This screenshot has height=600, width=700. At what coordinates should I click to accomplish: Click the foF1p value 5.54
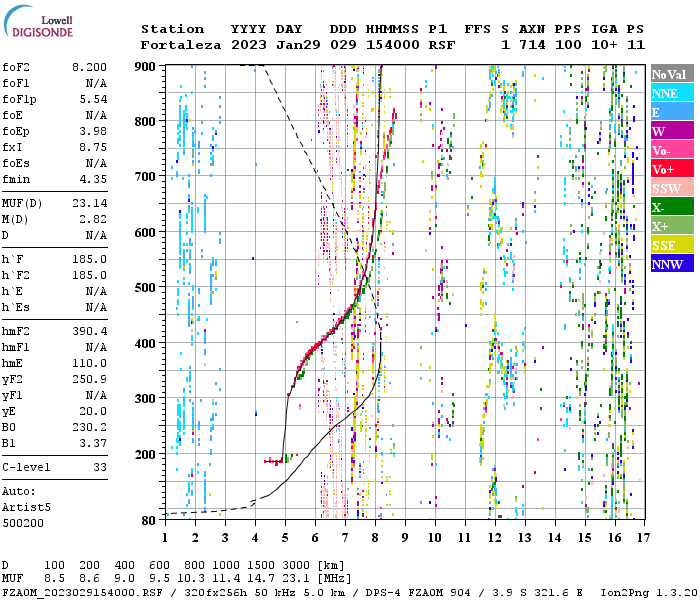93,99
